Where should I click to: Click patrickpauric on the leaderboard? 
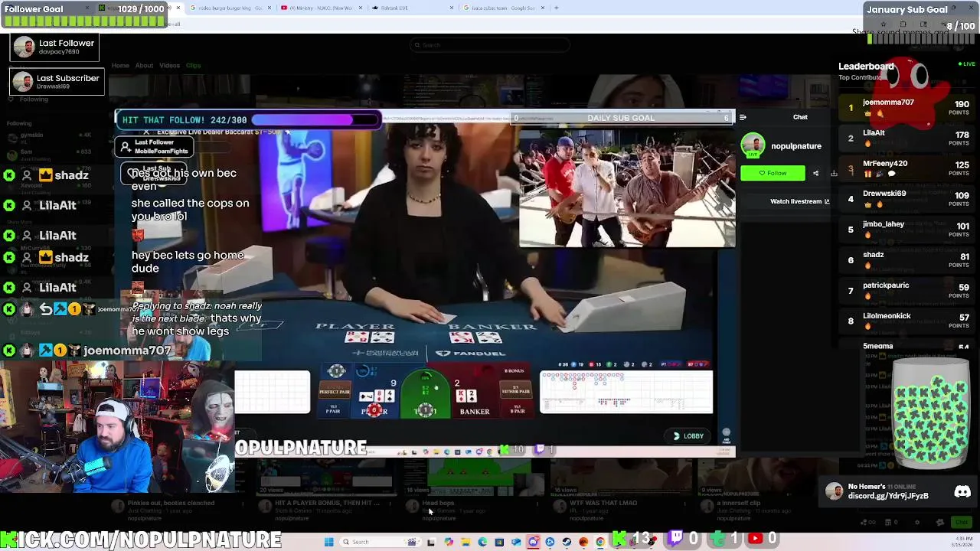(886, 285)
